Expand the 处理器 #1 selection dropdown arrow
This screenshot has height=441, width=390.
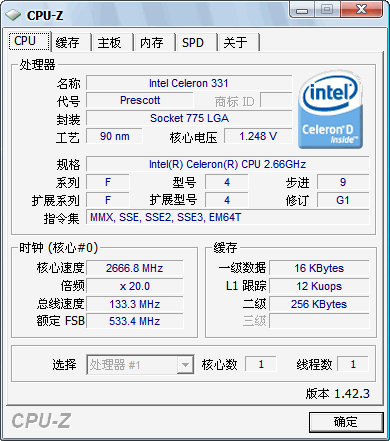[x=185, y=365]
